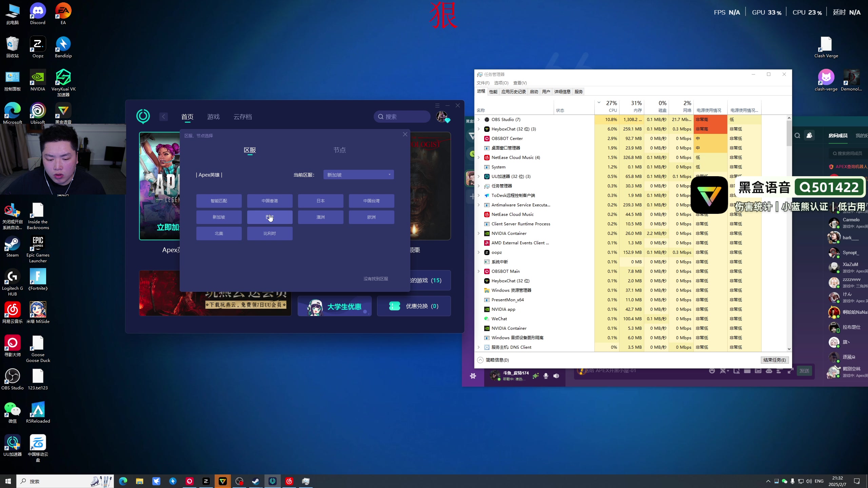Select 智能匹配 region button
The width and height of the screenshot is (868, 488).
(x=219, y=201)
